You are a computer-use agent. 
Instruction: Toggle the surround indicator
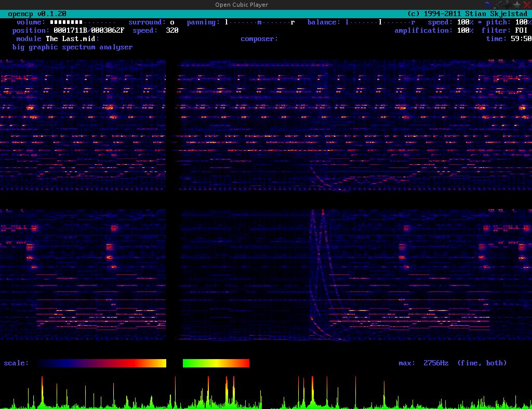(x=172, y=22)
